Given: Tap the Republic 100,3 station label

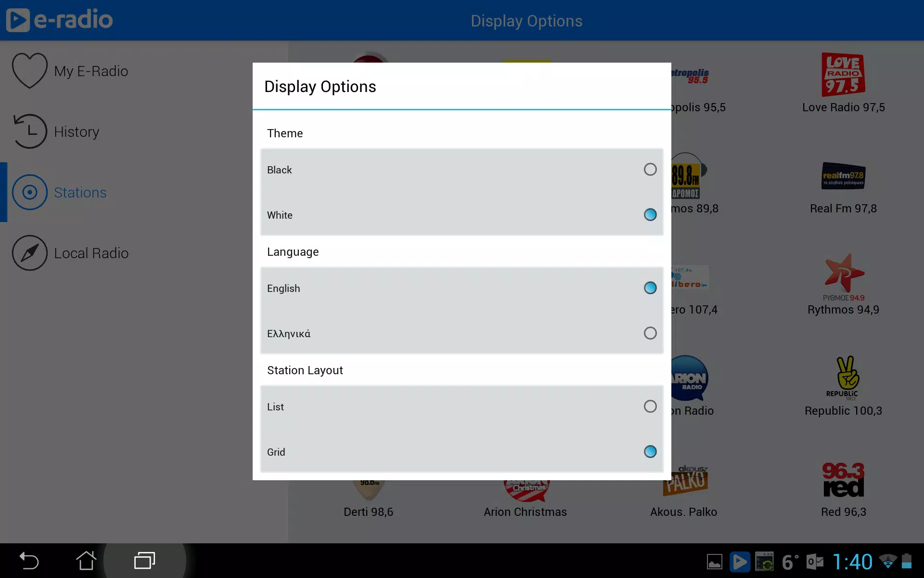Looking at the screenshot, I should pos(843,411).
